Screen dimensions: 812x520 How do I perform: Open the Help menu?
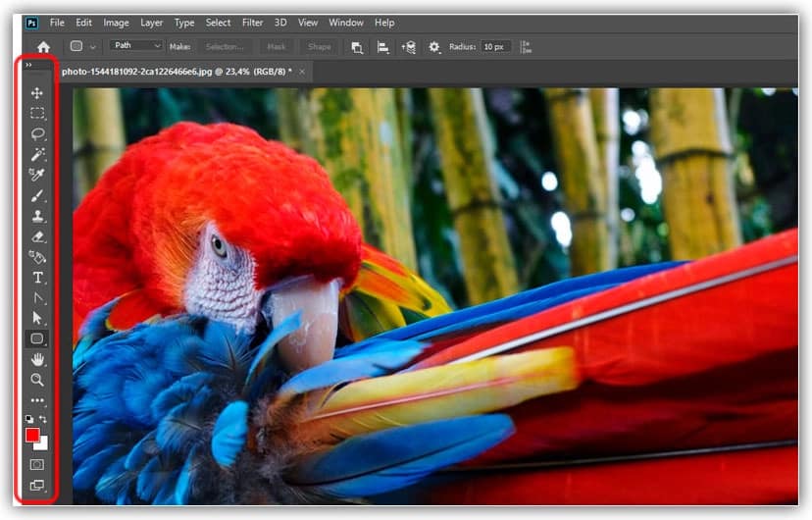(x=384, y=23)
